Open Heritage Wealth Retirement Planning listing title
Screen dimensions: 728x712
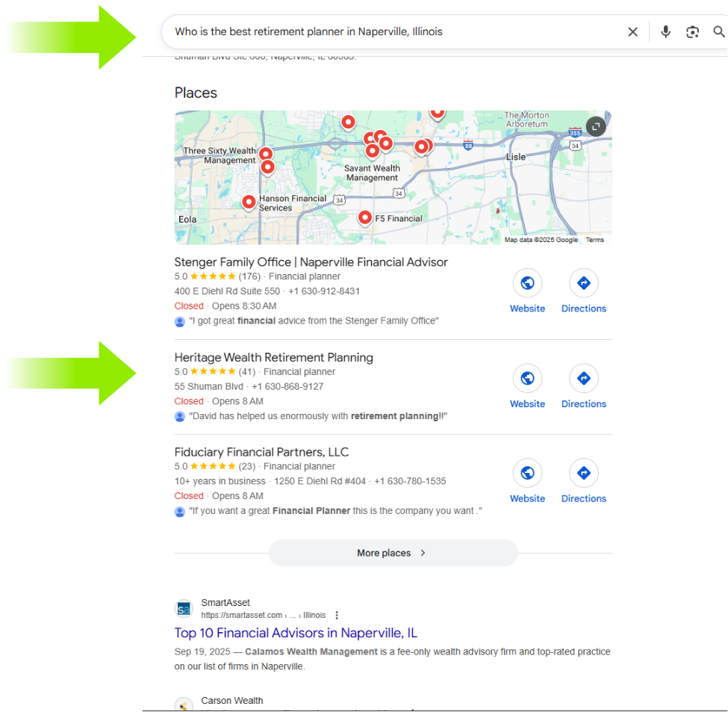274,357
